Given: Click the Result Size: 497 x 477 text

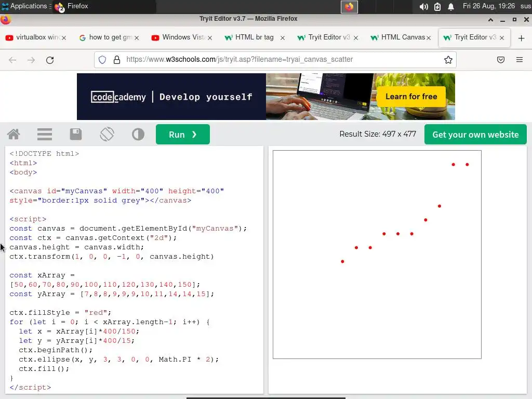Looking at the screenshot, I should (378, 134).
